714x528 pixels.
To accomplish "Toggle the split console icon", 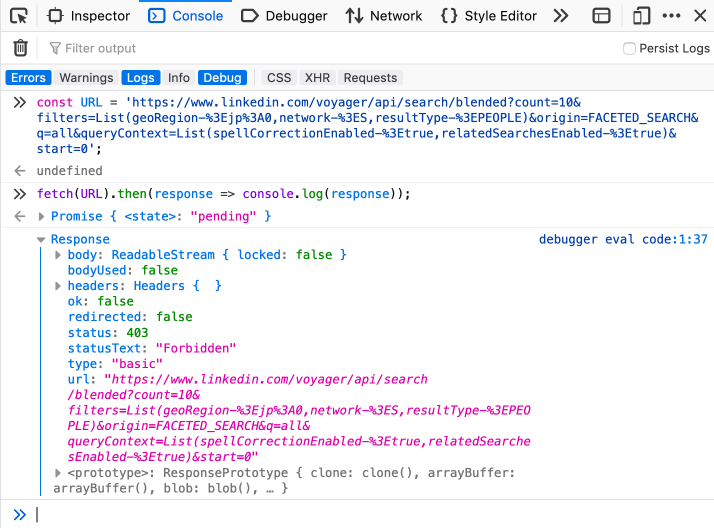I will [x=601, y=16].
